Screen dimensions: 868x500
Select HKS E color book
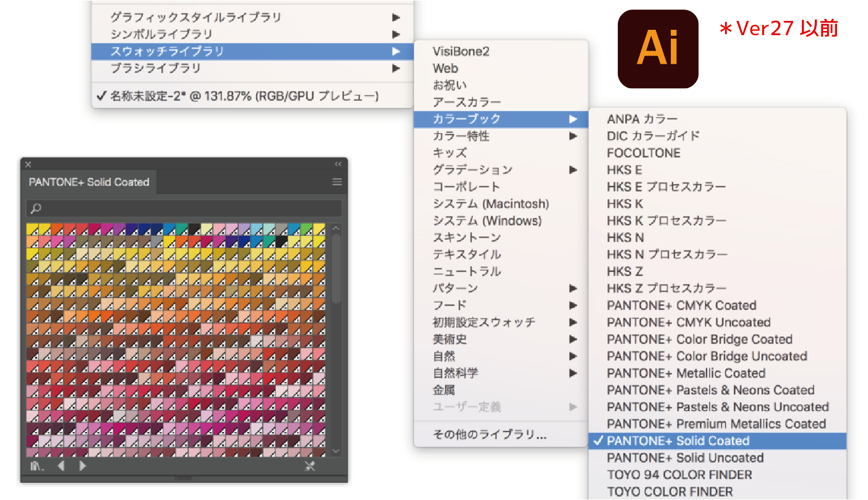(x=717, y=170)
